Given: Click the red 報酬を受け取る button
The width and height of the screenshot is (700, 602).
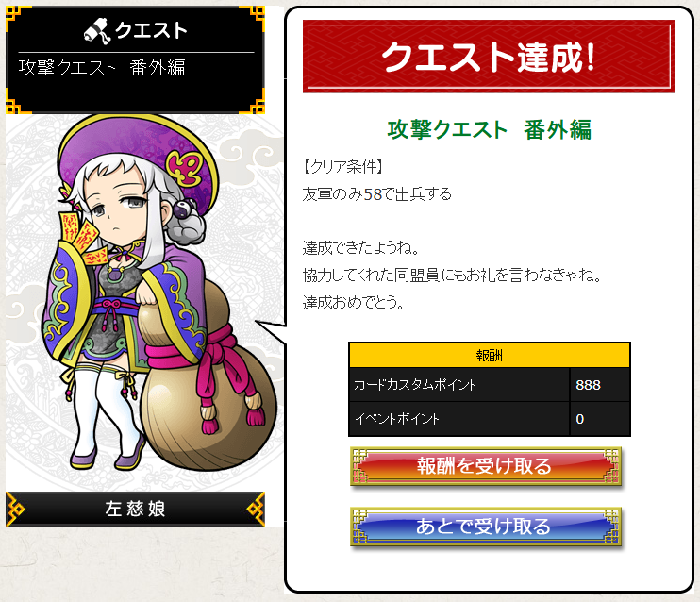Looking at the screenshot, I should (x=486, y=466).
